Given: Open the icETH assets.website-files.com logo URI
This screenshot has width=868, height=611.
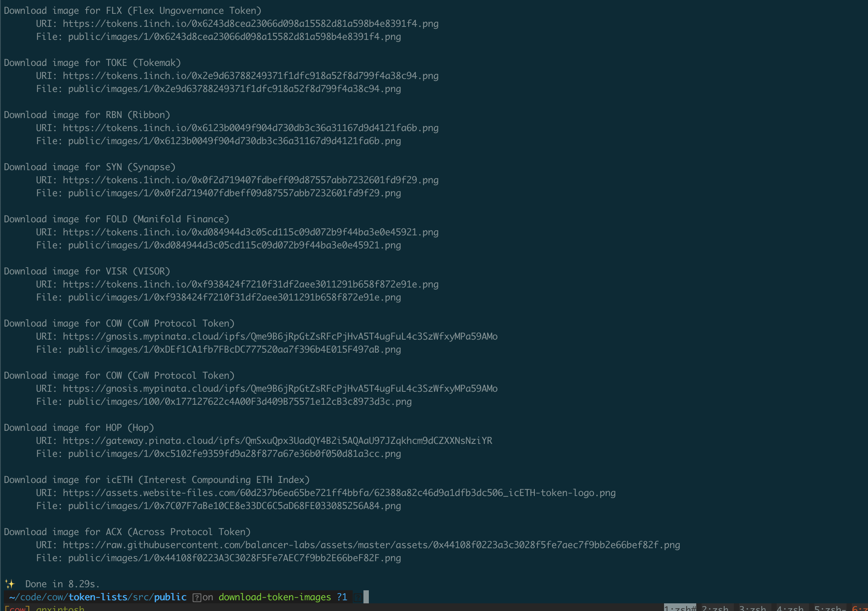Looking at the screenshot, I should pos(339,493).
